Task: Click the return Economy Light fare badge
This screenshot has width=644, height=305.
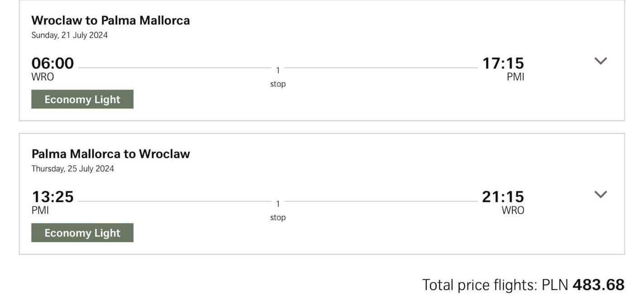Action: [x=82, y=233]
